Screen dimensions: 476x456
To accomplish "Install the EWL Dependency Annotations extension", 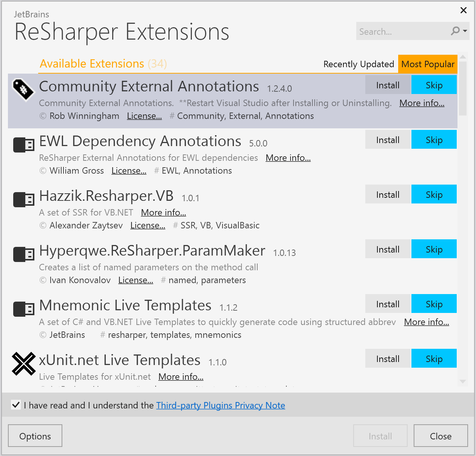I will (388, 140).
